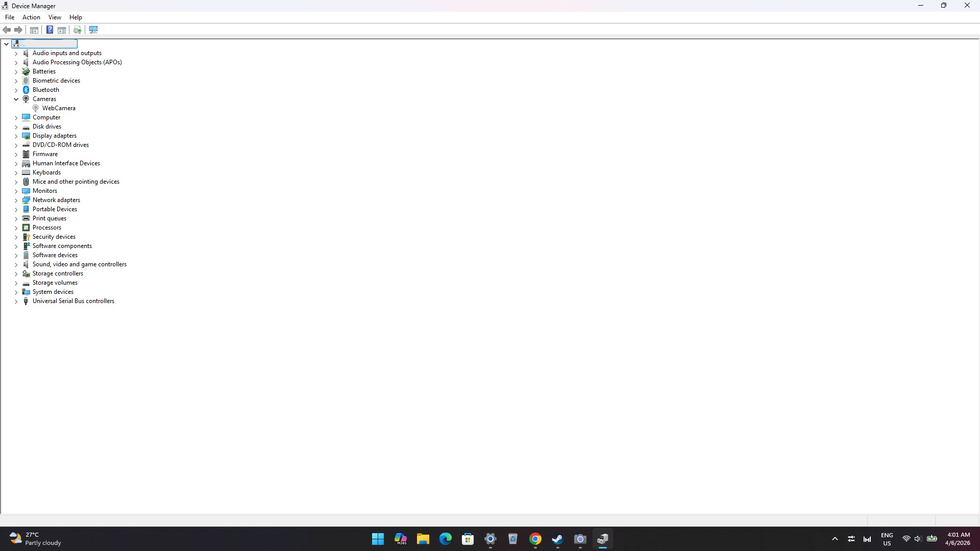Image resolution: width=980 pixels, height=551 pixels.
Task: Open the File menu
Action: pyautogui.click(x=10, y=17)
